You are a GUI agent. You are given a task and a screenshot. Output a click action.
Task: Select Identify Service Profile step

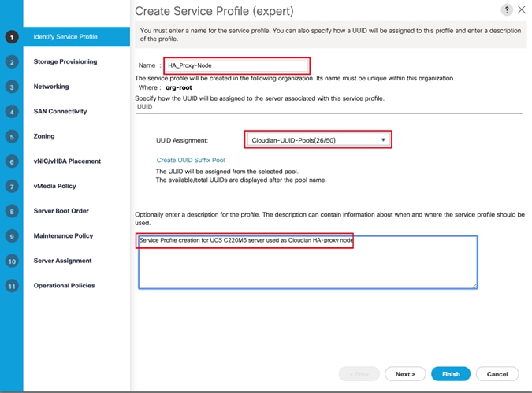point(76,36)
